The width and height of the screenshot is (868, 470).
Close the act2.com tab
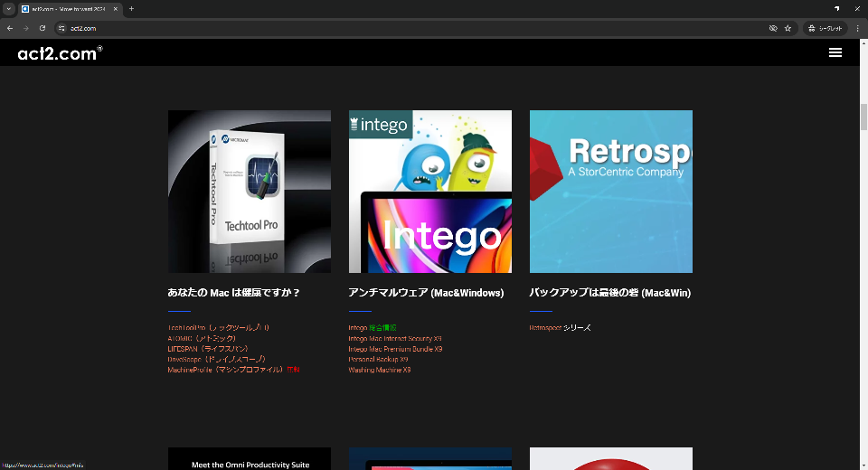(x=116, y=9)
